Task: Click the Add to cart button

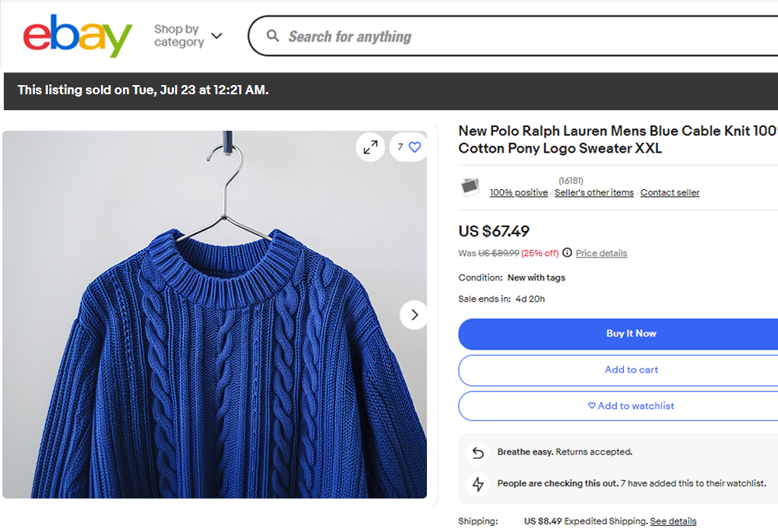Action: pyautogui.click(x=631, y=370)
